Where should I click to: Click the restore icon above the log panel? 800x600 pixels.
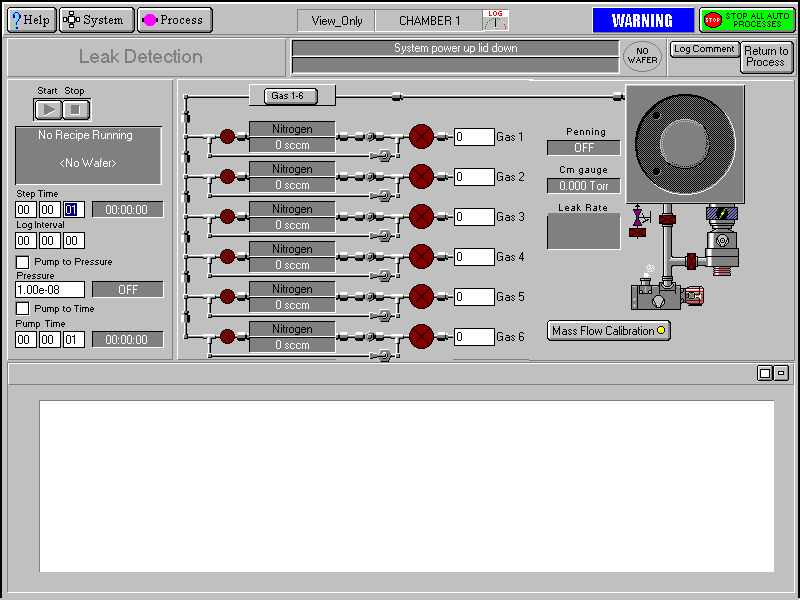tap(765, 373)
